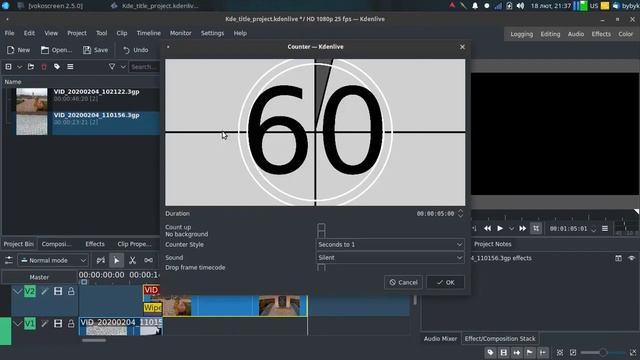Click the flag markers icon in status bar

[530, 353]
